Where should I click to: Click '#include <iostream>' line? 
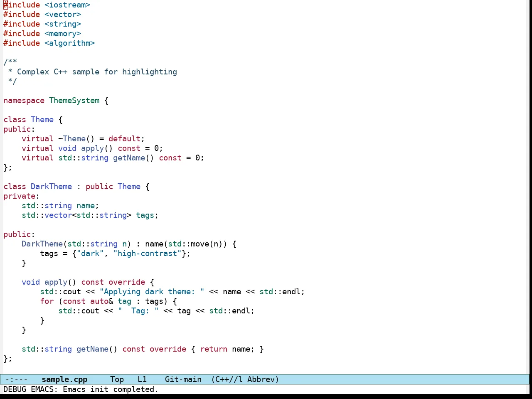tap(47, 5)
